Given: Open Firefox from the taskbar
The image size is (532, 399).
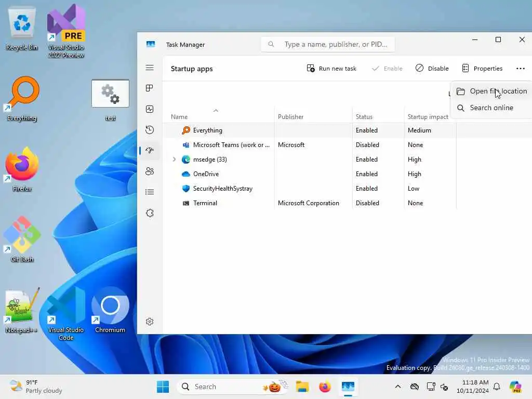Looking at the screenshot, I should (325, 387).
